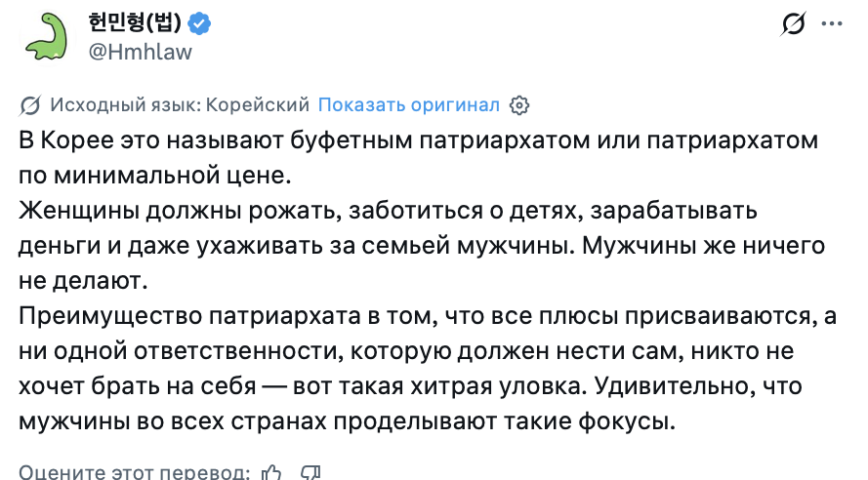Image resolution: width=868 pixels, height=480 pixels.
Task: Click the @Hmhlaw handle
Action: click(141, 52)
